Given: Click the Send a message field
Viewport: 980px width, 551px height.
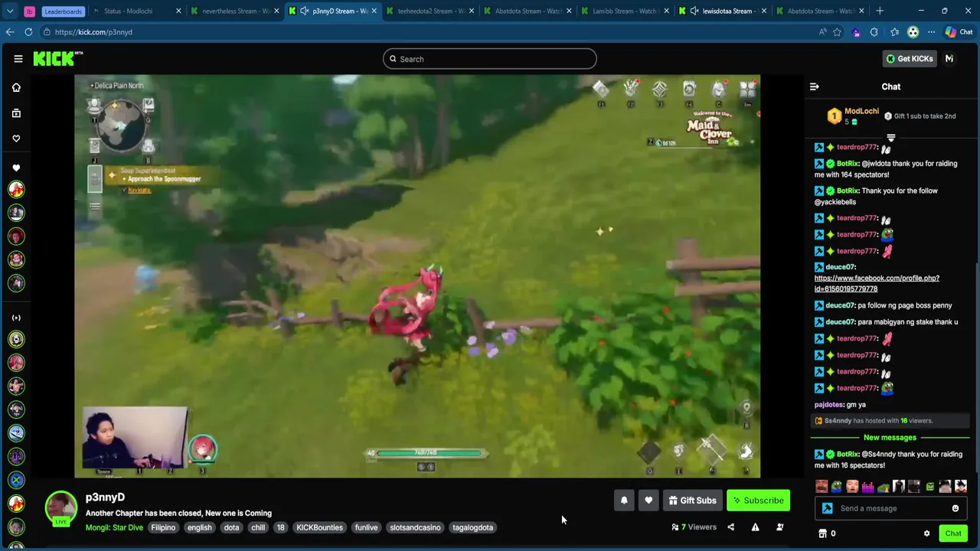Looking at the screenshot, I should (x=891, y=508).
